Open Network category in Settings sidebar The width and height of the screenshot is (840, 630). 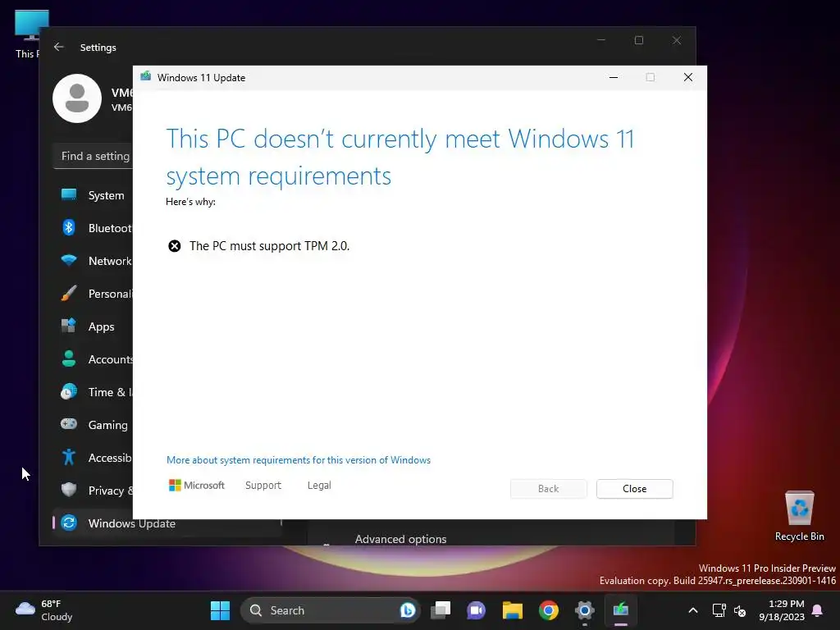click(94, 261)
